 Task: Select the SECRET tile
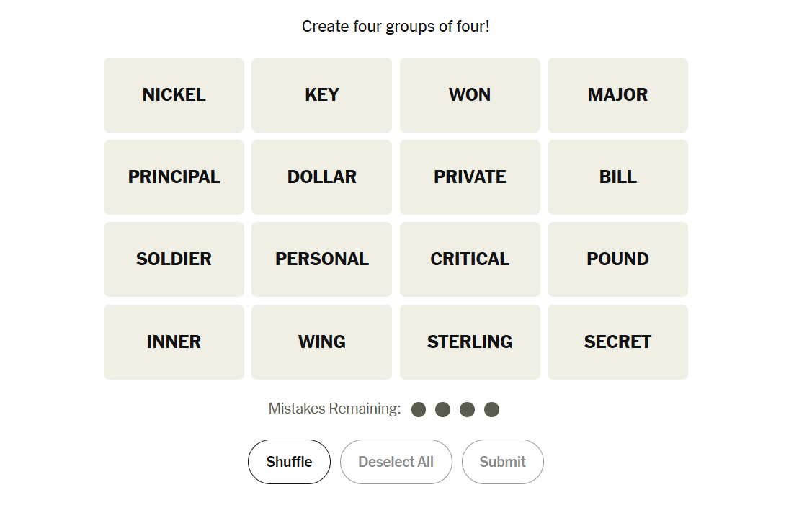(617, 342)
